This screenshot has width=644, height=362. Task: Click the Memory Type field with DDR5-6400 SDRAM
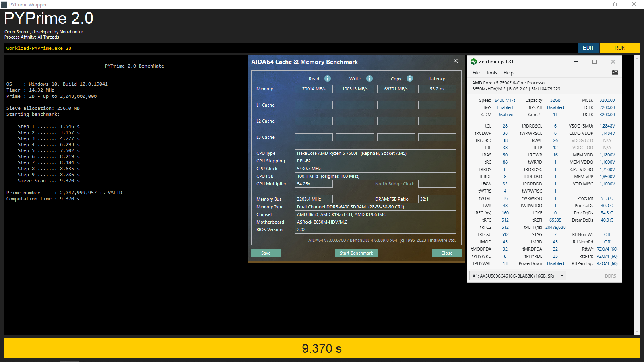click(376, 207)
